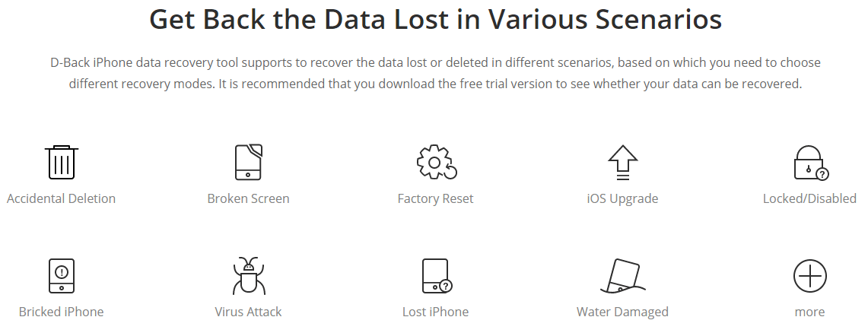Choose the Lost iPhone question-mark icon
This screenshot has width=868, height=336.
coord(437,276)
